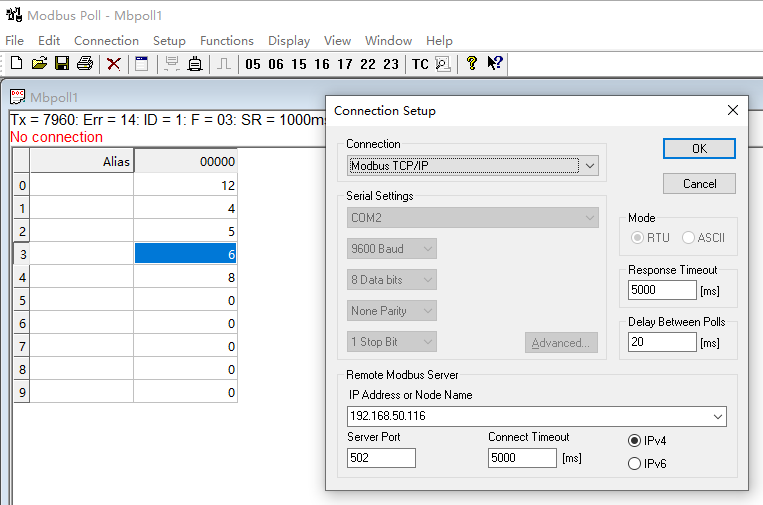The height and width of the screenshot is (505, 763).
Task: Click the quick connect plug icon
Action: 195,64
